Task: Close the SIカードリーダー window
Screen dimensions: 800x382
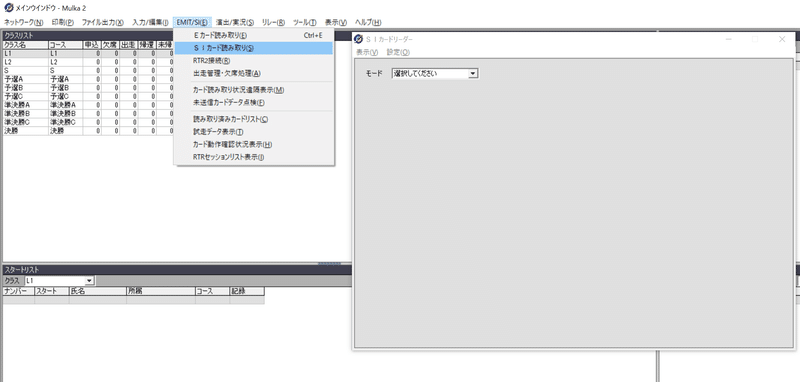Action: coord(782,39)
